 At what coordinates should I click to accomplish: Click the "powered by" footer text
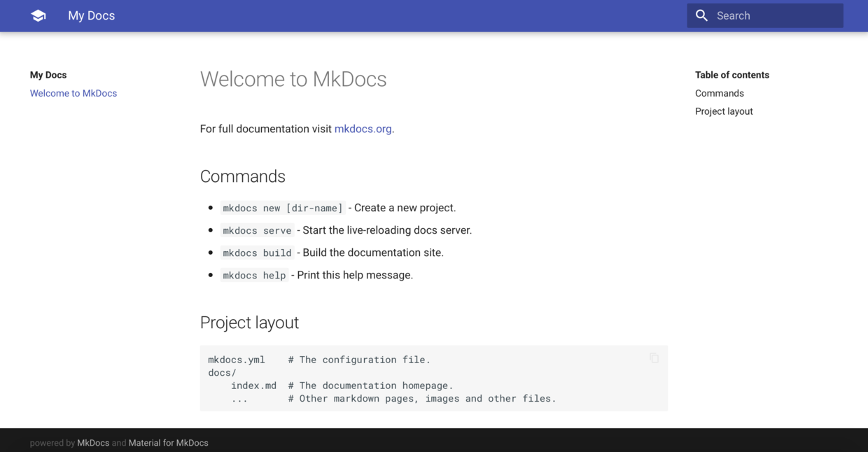[x=52, y=443]
